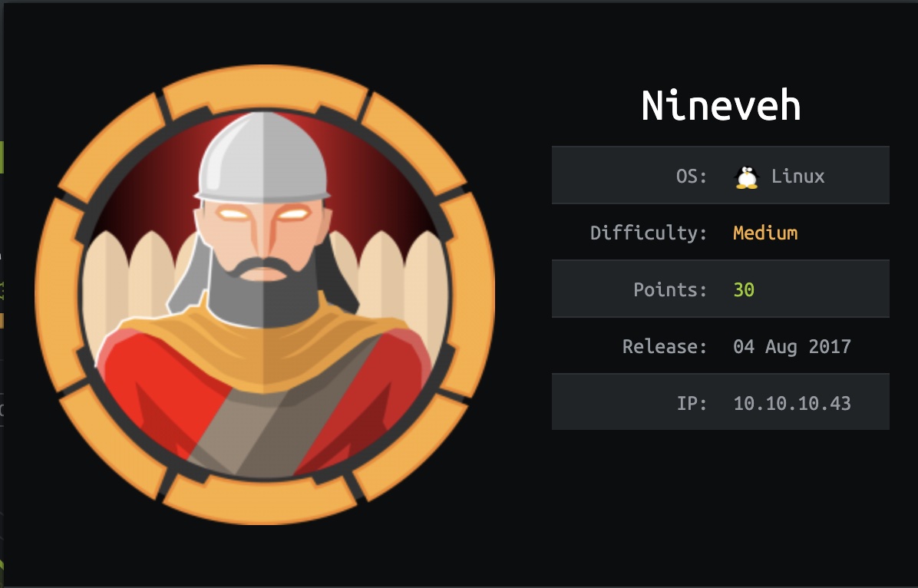Viewport: 918px width, 588px height.
Task: Click the warrior's silver helmet
Action: click(x=263, y=157)
